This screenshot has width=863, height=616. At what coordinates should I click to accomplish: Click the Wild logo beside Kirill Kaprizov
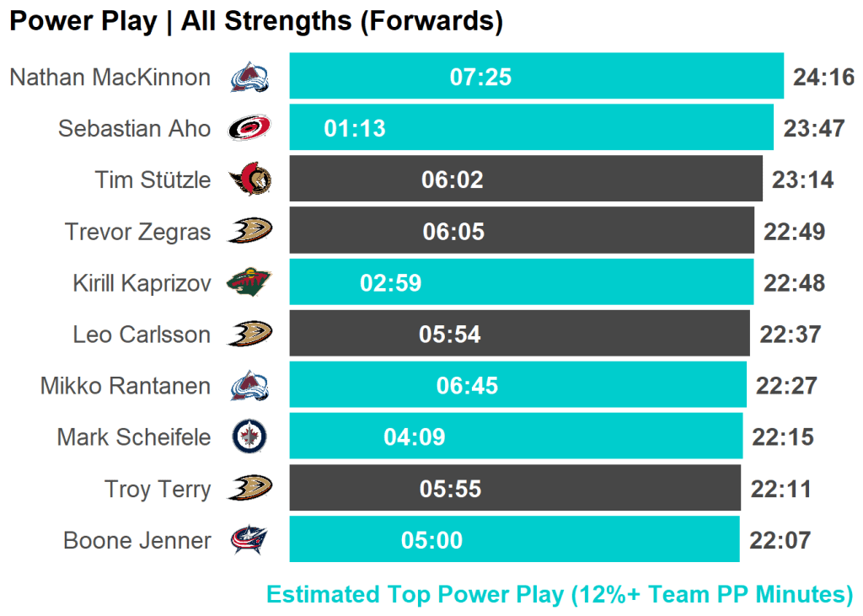tap(249, 282)
